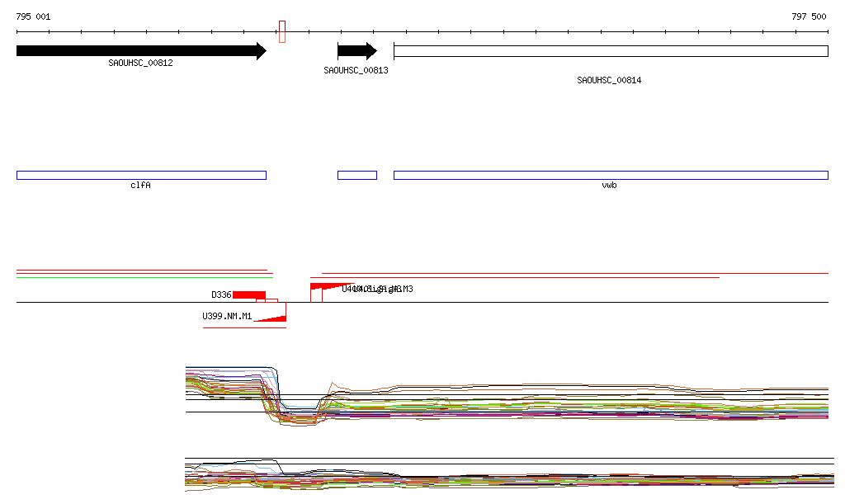Click the red marker rectangle on the coordinate ruler

[282, 32]
